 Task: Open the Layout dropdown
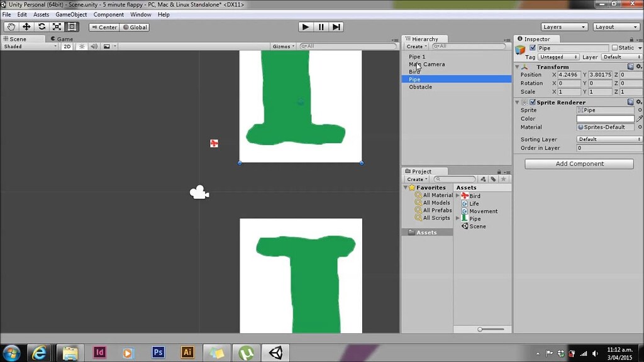[615, 26]
